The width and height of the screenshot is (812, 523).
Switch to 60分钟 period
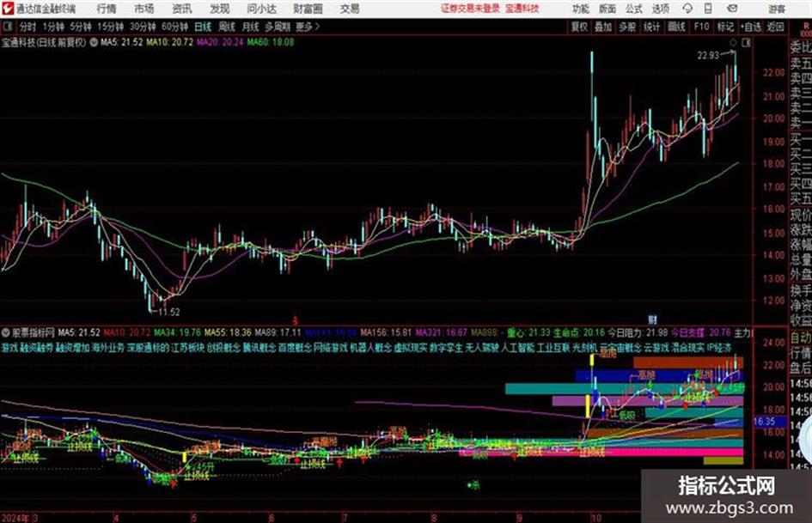coord(174,27)
